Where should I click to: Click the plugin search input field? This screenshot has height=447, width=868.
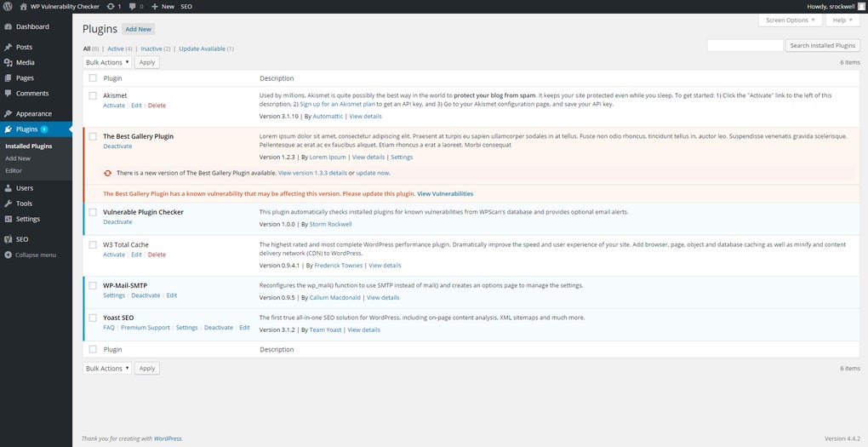pyautogui.click(x=745, y=46)
